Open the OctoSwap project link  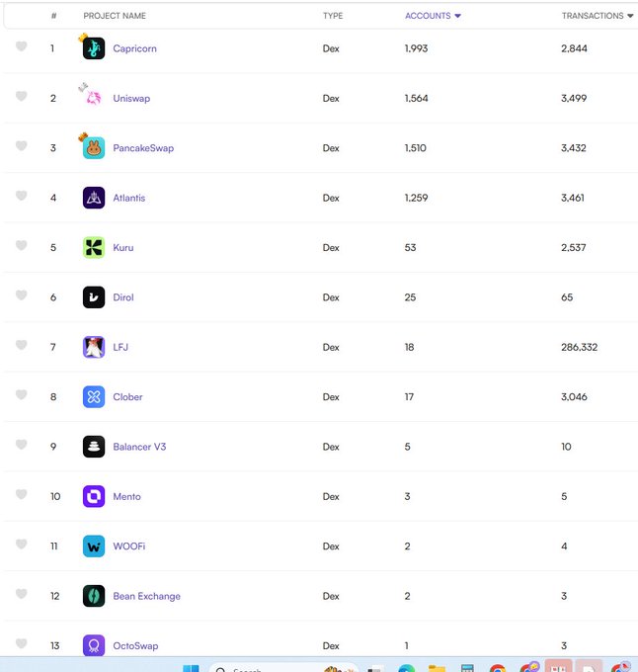tap(135, 645)
